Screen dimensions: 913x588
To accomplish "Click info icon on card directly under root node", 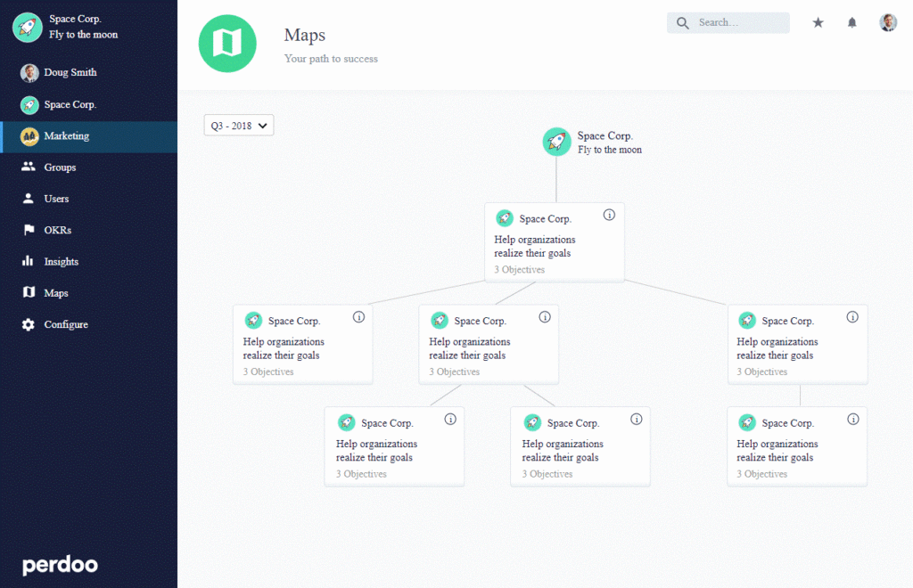I will [x=609, y=216].
